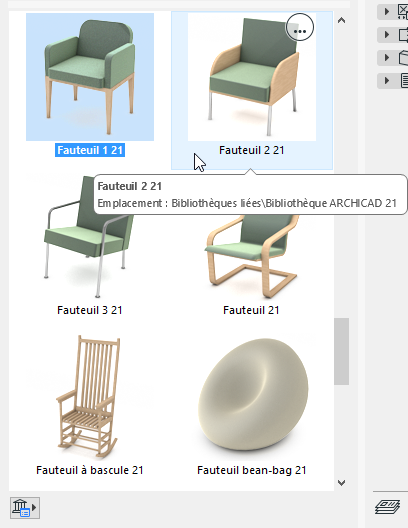Screen dimensions: 408x528
Task: Click the rectangle plan-view panel icon
Action: [403, 35]
